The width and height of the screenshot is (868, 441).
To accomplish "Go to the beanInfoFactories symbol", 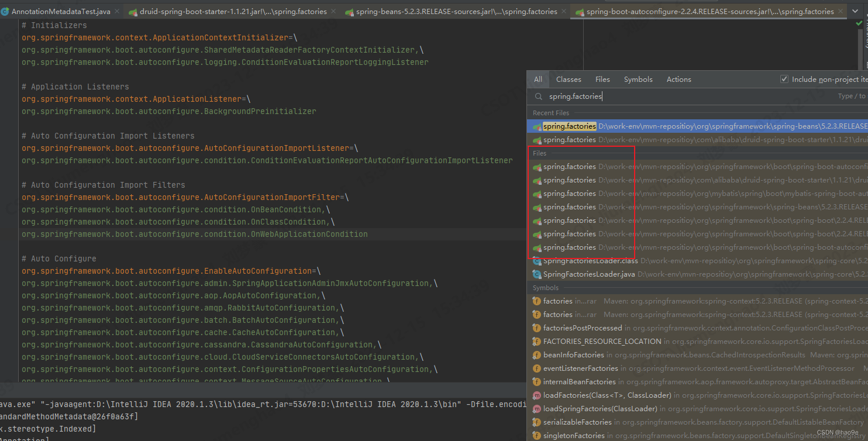I will [x=697, y=355].
